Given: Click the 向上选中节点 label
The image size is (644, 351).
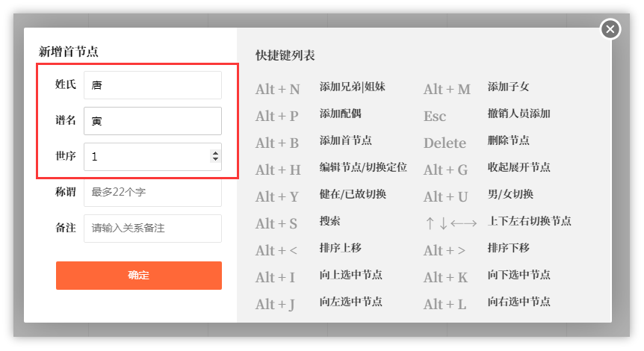Looking at the screenshot, I should pos(350,275).
